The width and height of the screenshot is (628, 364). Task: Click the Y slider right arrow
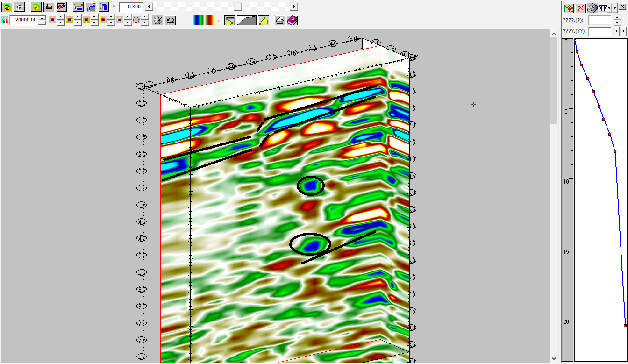(x=294, y=7)
